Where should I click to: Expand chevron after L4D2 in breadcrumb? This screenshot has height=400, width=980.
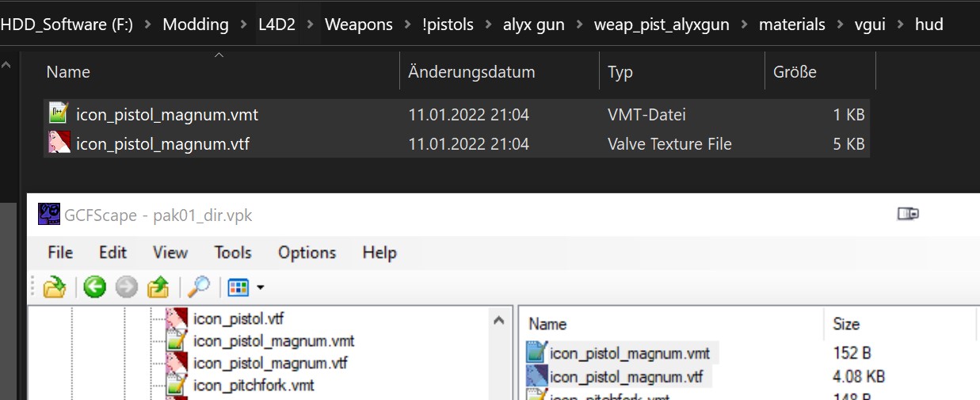coord(311,25)
